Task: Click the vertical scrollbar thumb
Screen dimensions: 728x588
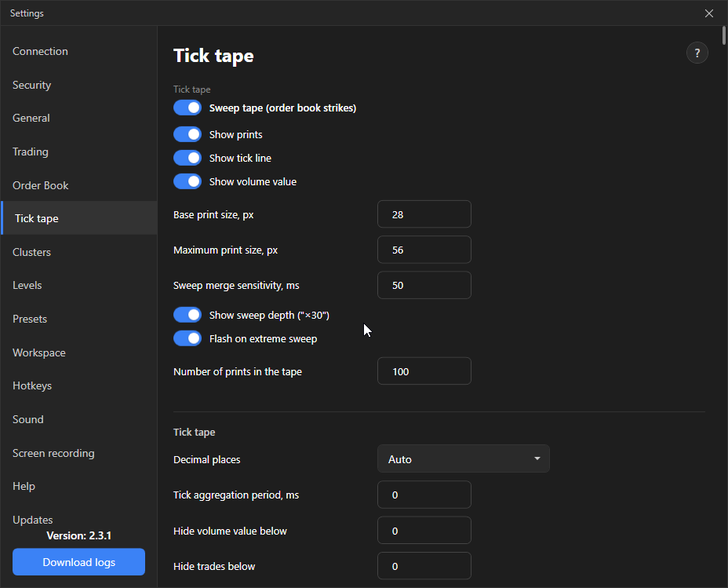Action: (x=724, y=36)
